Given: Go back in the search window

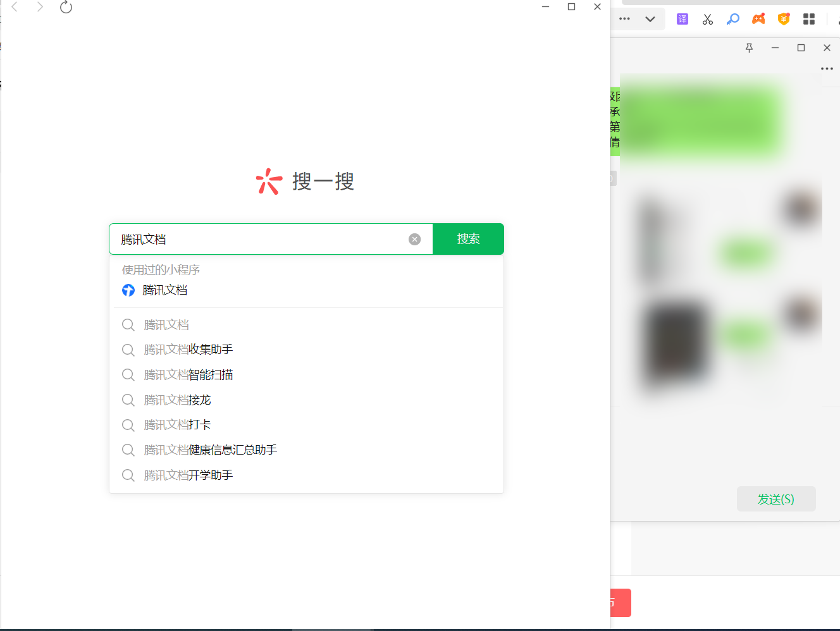Looking at the screenshot, I should coord(15,7).
